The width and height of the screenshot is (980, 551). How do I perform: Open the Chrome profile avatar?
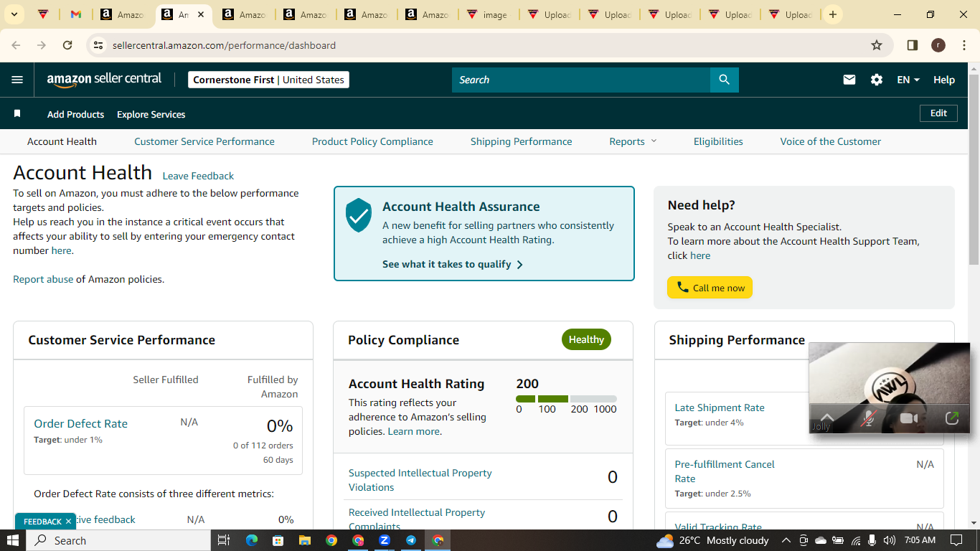click(938, 45)
